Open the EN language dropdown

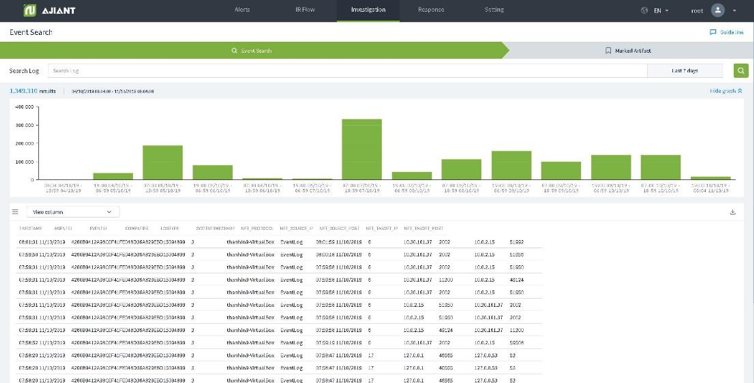point(661,10)
